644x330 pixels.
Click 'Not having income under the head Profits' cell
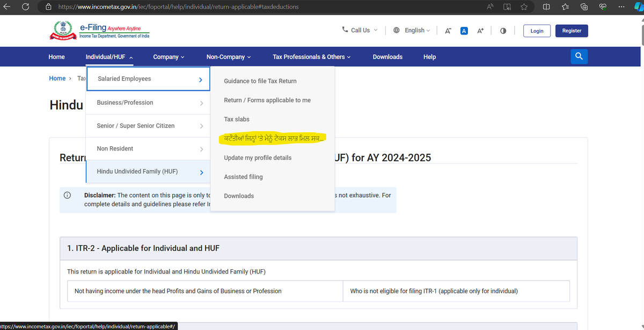[205, 291]
